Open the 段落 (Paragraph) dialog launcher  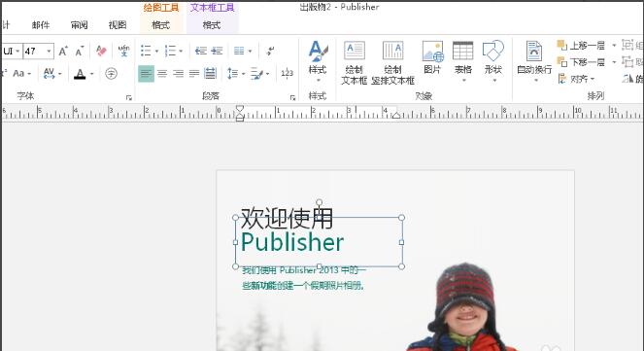tap(292, 98)
